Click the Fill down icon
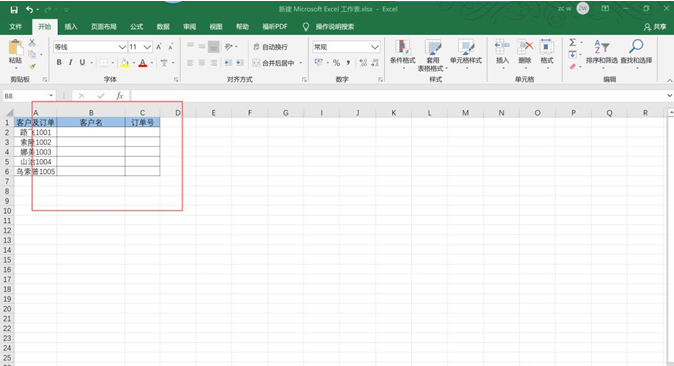The height and width of the screenshot is (366, 674). [x=573, y=55]
